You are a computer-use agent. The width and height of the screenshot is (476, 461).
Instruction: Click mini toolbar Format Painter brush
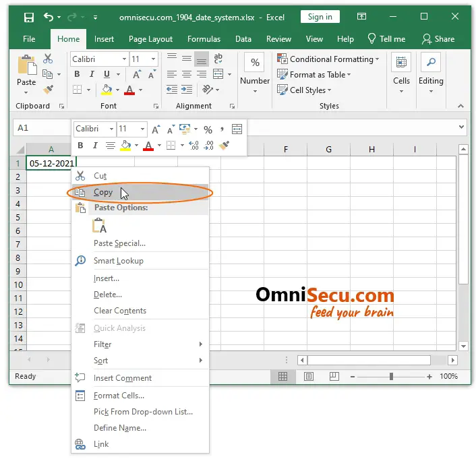224,146
